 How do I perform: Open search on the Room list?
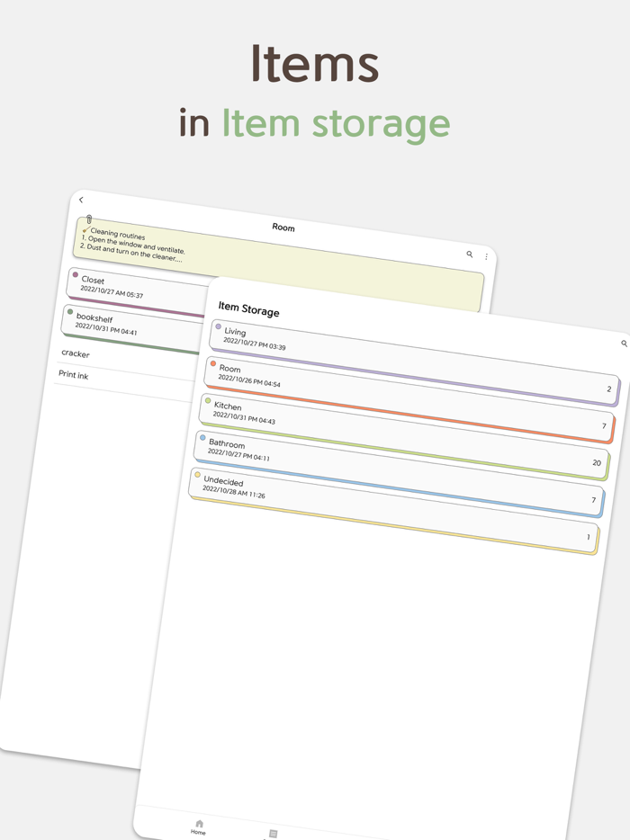tap(471, 254)
